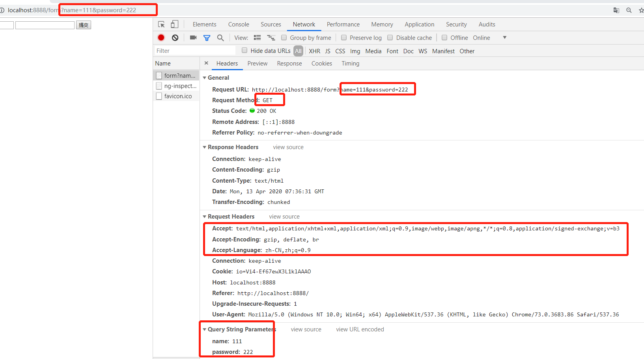The height and width of the screenshot is (359, 644).
Task: Click view URL encoded link
Action: 360,329
